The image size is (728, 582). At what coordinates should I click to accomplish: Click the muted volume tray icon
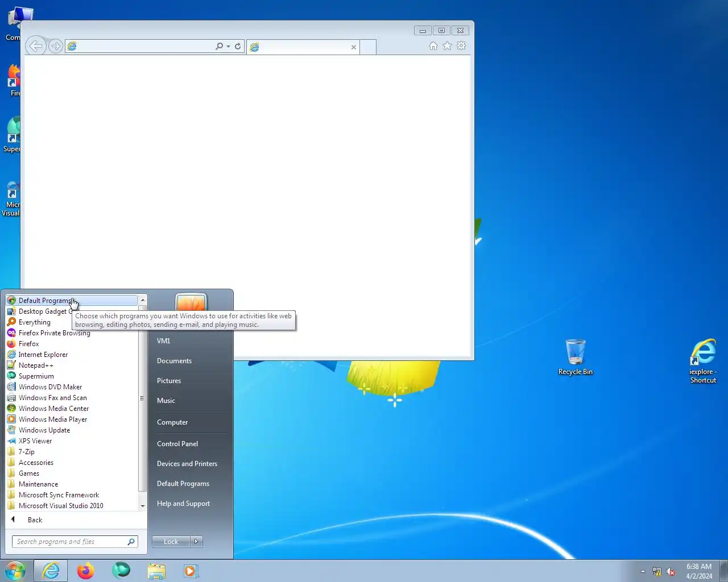(x=671, y=571)
